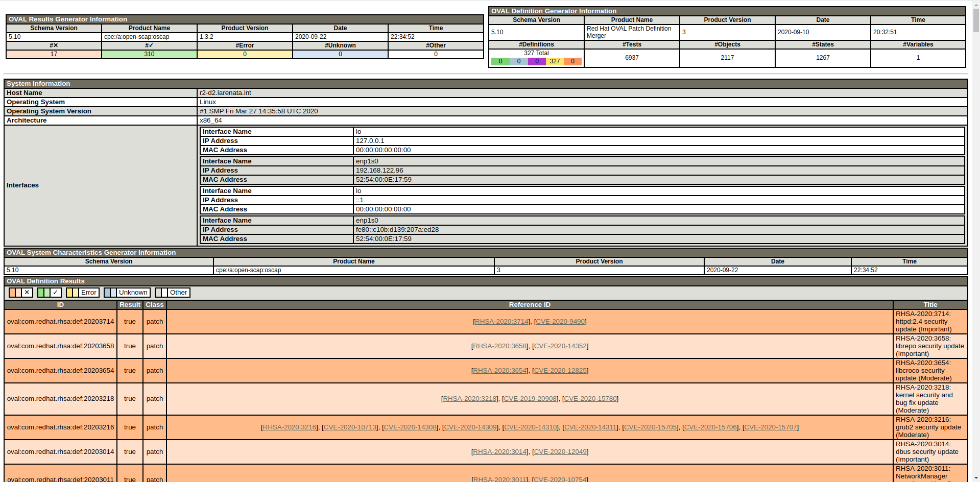The width and height of the screenshot is (980, 482).
Task: Follow the CVE-2020-15707 link
Action: pos(770,427)
